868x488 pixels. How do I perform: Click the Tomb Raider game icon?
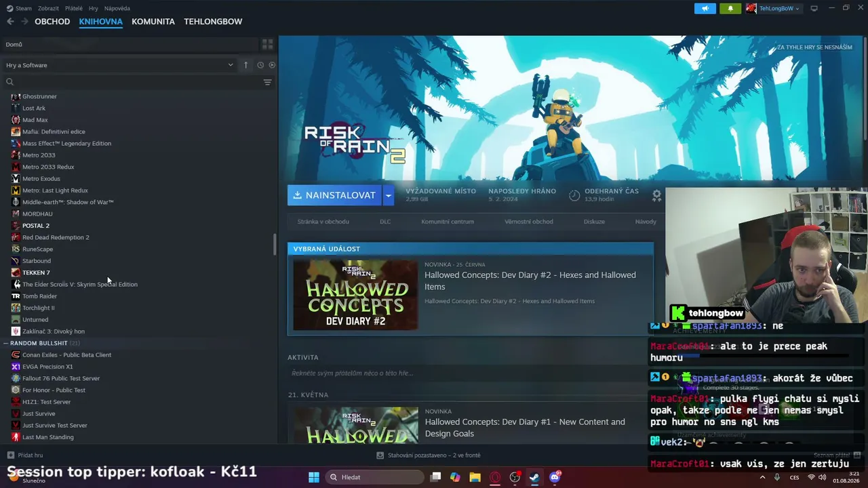(16, 296)
